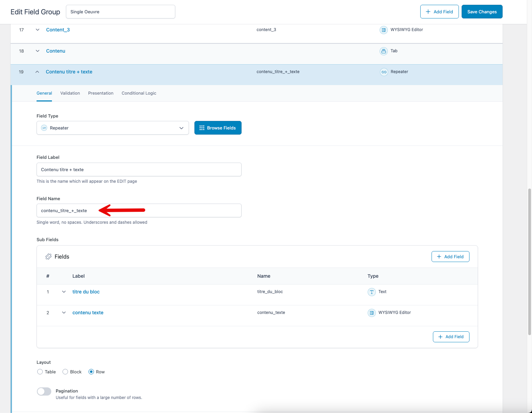Expand the Content_3 field row
The width and height of the screenshot is (532, 413).
pos(38,30)
